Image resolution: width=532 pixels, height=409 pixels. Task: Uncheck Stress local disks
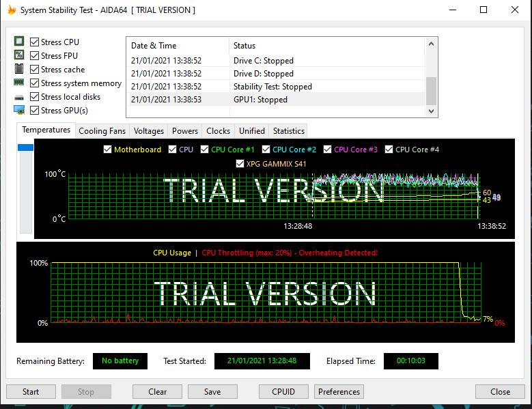tap(34, 97)
